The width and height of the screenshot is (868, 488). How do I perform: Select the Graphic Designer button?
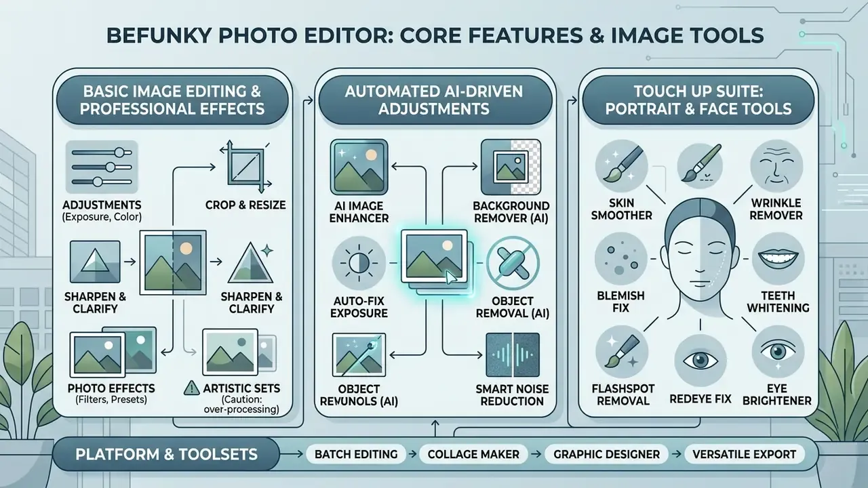click(x=606, y=454)
